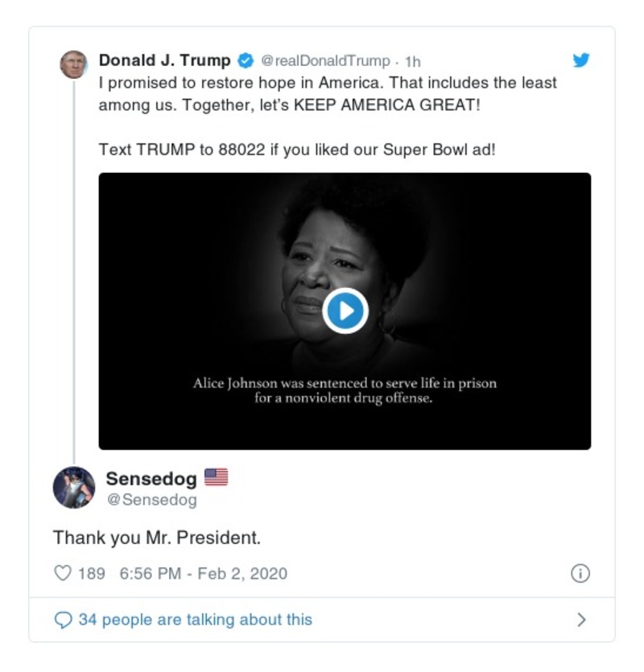Click Sensedog's profile avatar
The image size is (644, 672).
coord(75,484)
